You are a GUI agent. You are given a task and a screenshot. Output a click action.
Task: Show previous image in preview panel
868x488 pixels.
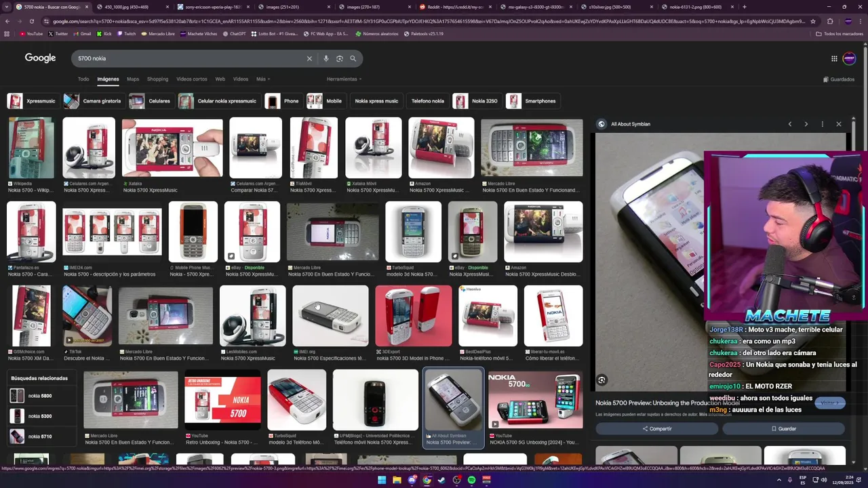tap(789, 124)
